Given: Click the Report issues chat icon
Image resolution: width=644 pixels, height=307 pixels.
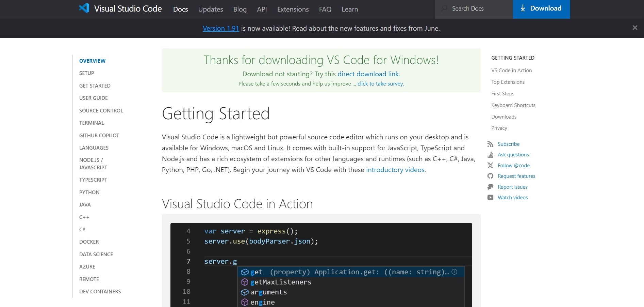Looking at the screenshot, I should point(490,187).
